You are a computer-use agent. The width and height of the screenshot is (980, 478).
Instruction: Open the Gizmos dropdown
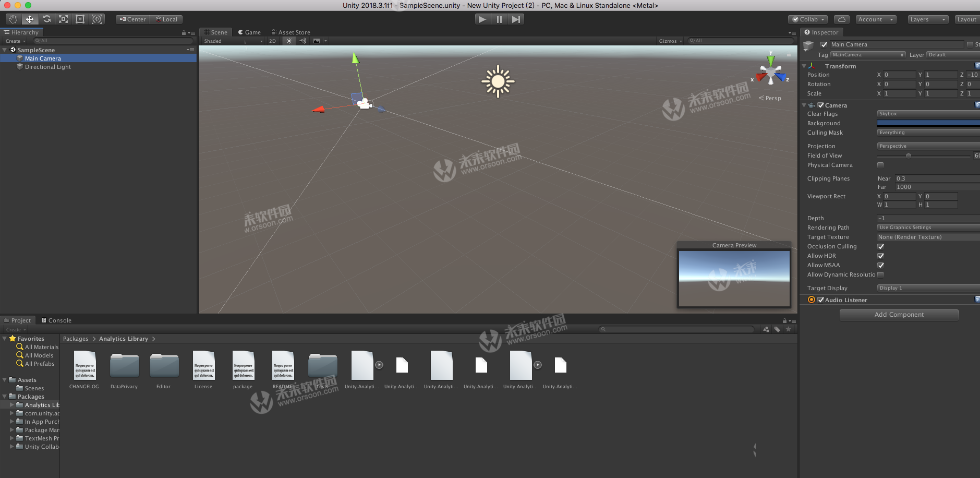(x=670, y=41)
